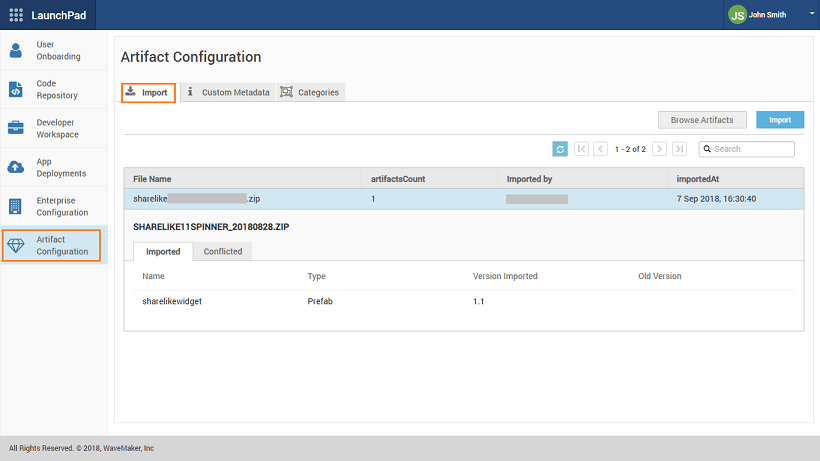Click the refresh list icon
This screenshot has height=461, width=820.
pyautogui.click(x=561, y=149)
